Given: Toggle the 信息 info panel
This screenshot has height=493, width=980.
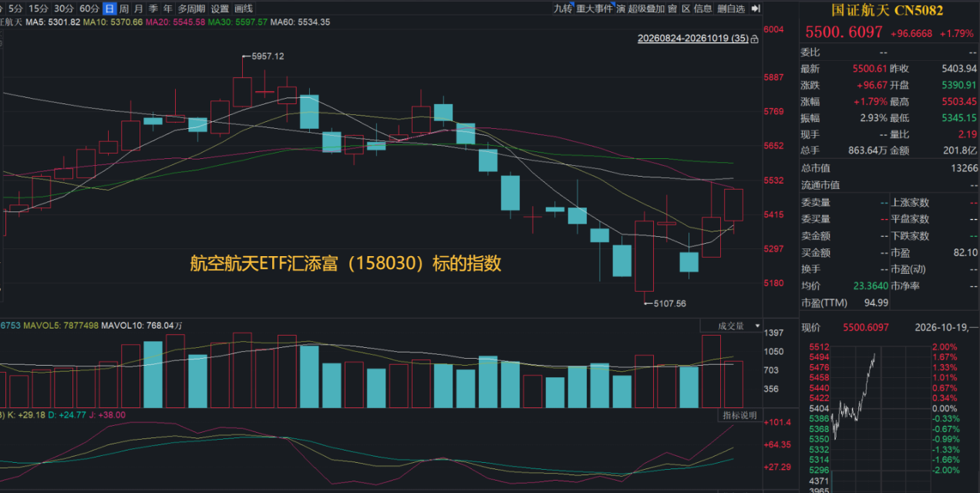Looking at the screenshot, I should click(702, 8).
